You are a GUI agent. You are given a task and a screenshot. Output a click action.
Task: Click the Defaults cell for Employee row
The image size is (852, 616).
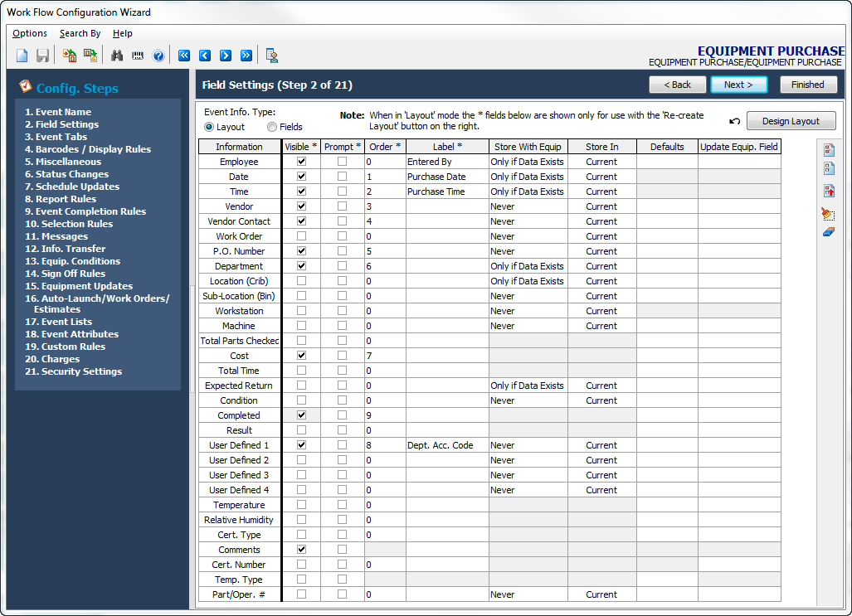coord(667,162)
